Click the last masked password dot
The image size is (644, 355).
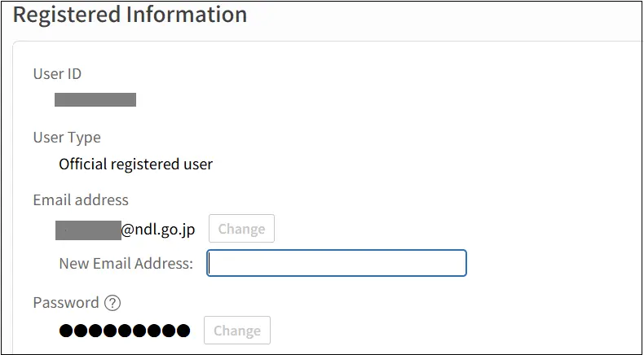pos(183,331)
